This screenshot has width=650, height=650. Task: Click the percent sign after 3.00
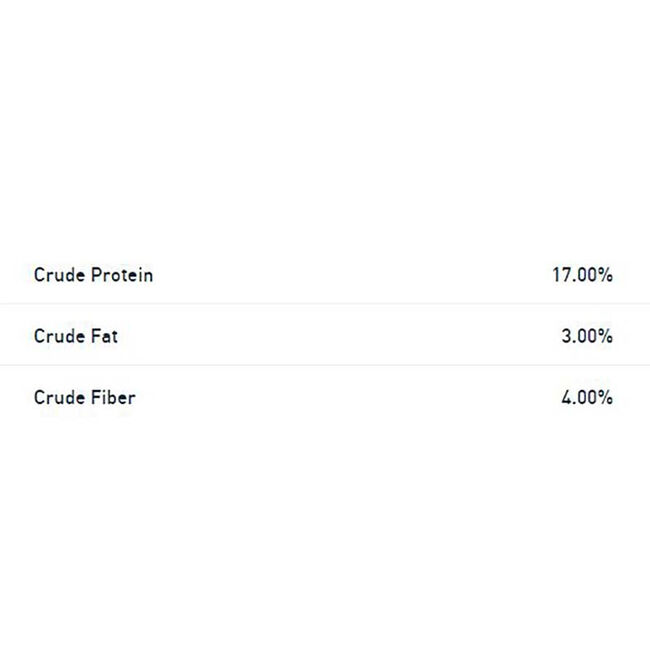point(606,336)
